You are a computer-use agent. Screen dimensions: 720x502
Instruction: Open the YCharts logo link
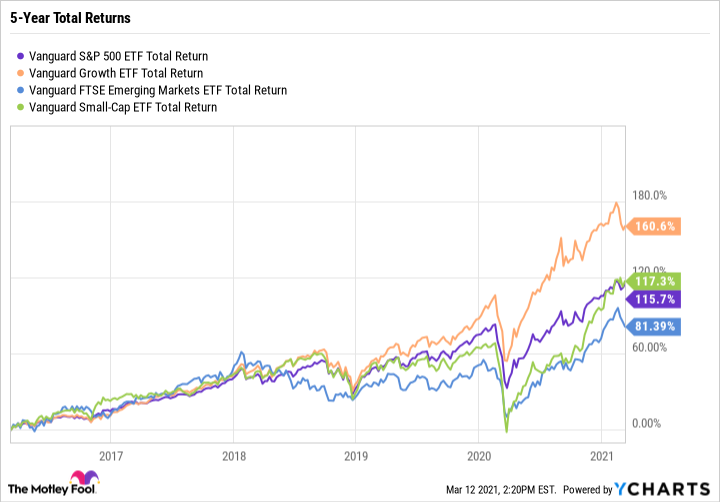(x=663, y=489)
